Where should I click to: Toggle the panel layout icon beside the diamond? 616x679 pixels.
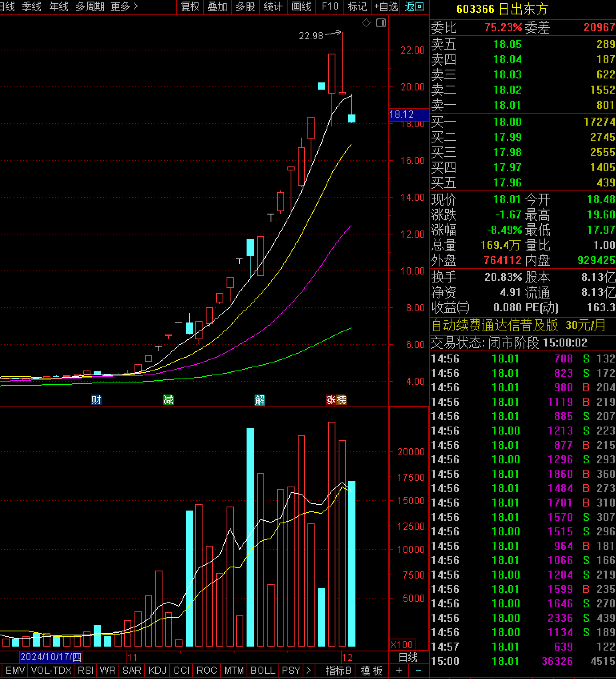(381, 23)
